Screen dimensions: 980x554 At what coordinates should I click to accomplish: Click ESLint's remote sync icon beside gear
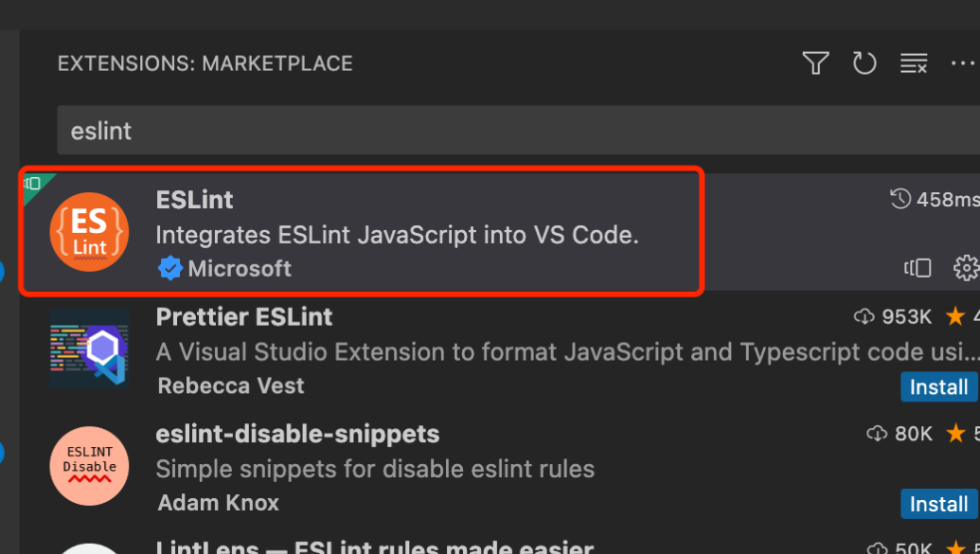coord(918,268)
